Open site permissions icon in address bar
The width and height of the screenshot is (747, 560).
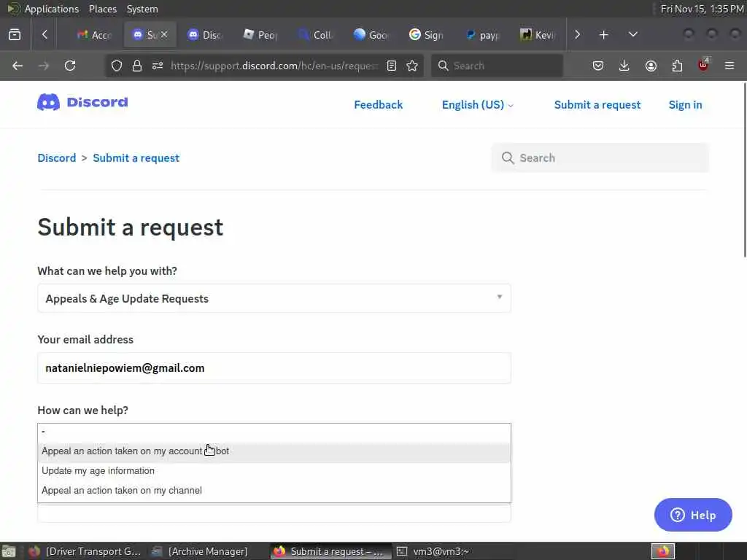(x=158, y=66)
